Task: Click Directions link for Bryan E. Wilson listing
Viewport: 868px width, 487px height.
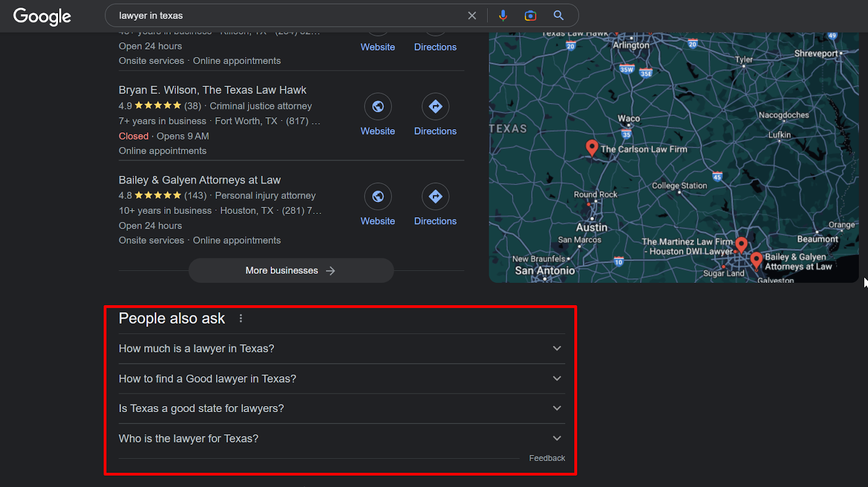Action: tap(436, 131)
